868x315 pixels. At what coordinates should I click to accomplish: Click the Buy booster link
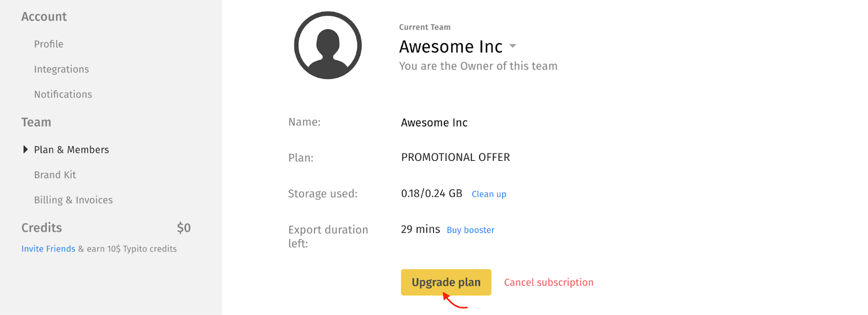470,230
